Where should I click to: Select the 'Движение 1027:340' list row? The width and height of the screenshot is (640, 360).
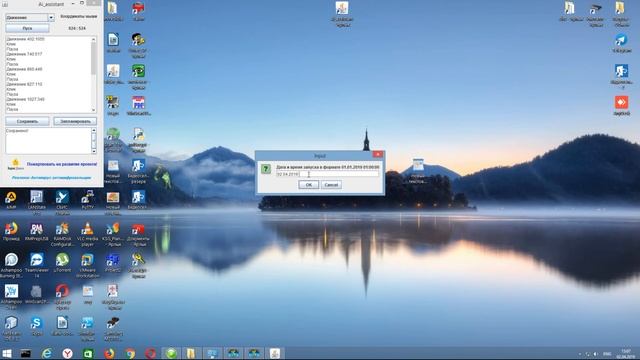(x=25, y=99)
